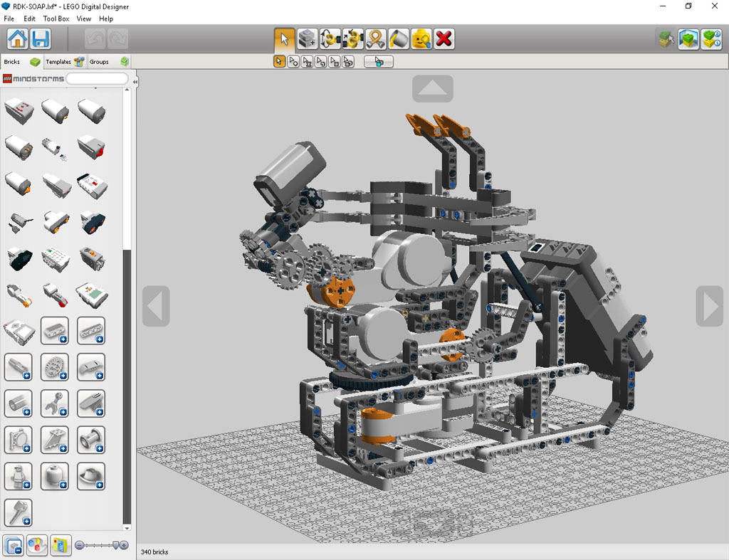Select the Clone tool

pyautogui.click(x=308, y=38)
